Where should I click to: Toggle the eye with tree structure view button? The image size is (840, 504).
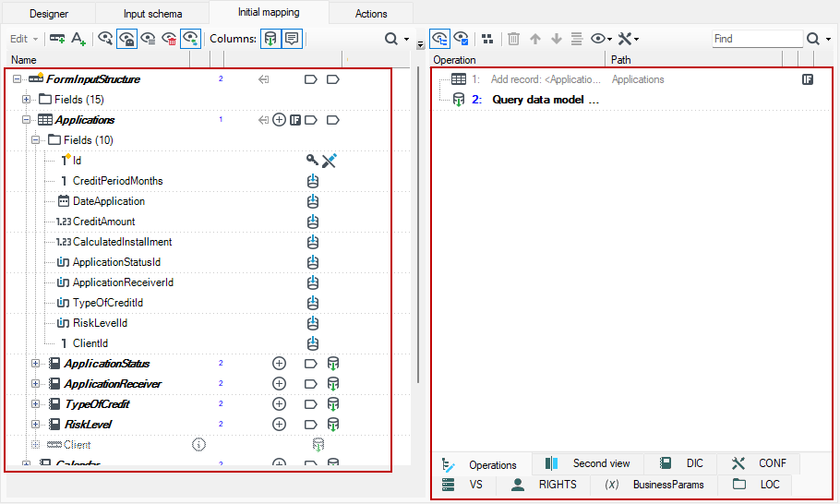(439, 39)
